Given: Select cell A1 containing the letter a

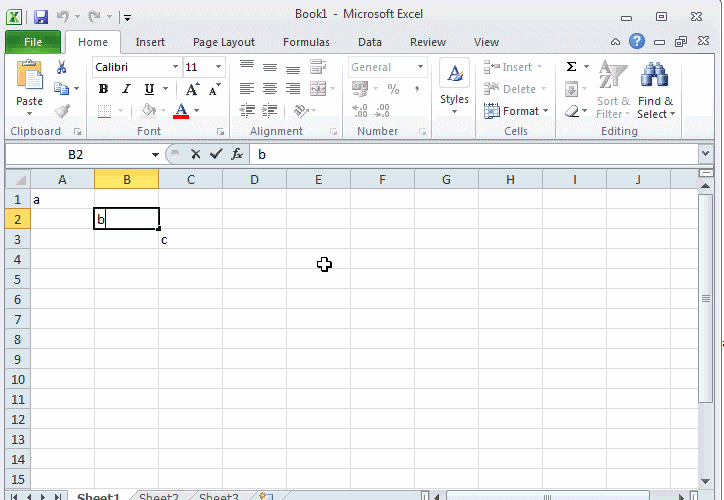Looking at the screenshot, I should tap(62, 199).
